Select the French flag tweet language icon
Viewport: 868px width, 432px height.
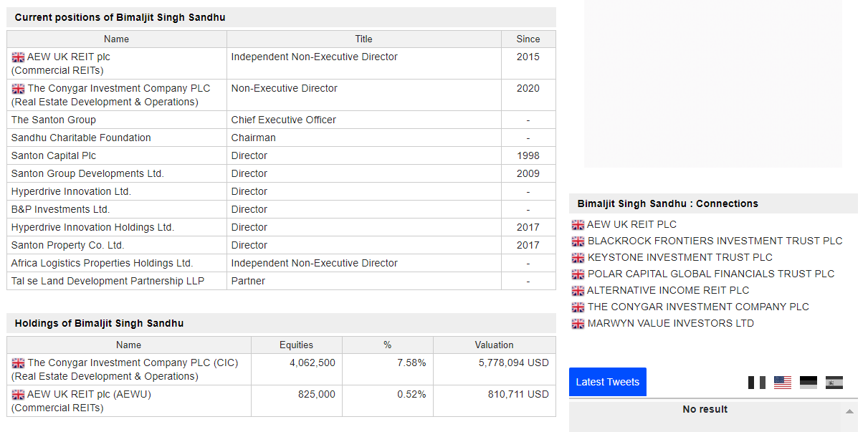coord(757,383)
